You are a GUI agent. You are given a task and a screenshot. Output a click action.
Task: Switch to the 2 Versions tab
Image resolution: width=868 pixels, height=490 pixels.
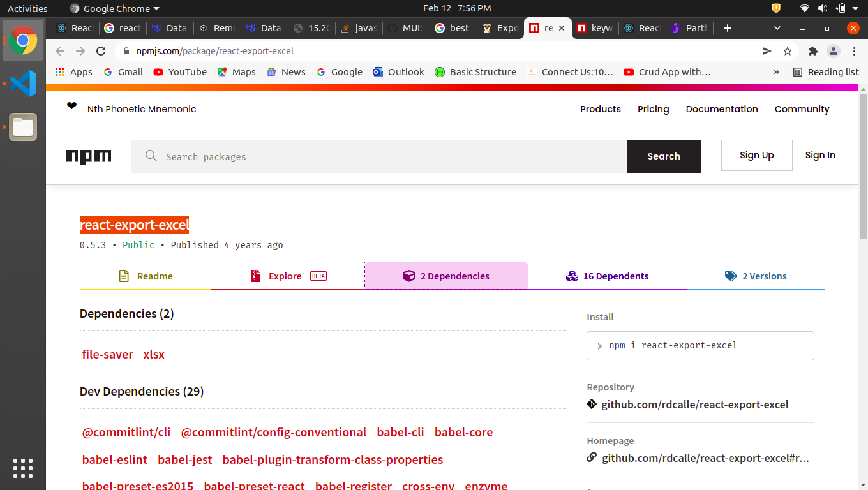(x=756, y=276)
